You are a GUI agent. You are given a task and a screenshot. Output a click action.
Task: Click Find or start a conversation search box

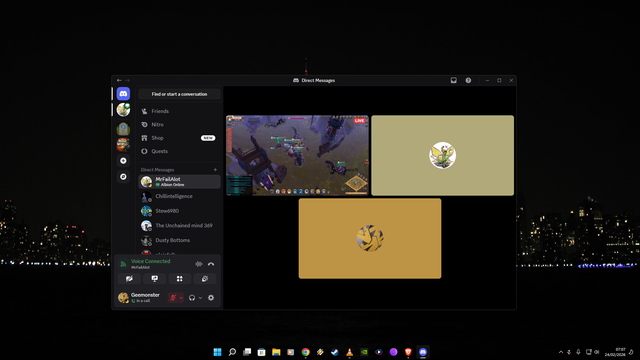(x=179, y=94)
